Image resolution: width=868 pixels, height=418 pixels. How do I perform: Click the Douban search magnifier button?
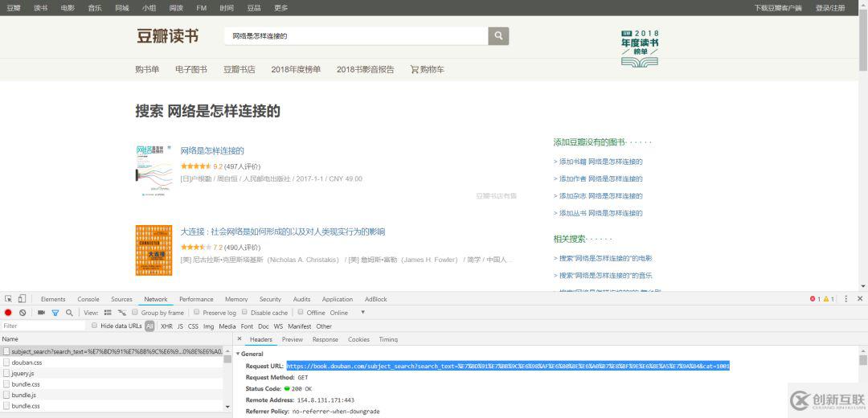[x=498, y=36]
